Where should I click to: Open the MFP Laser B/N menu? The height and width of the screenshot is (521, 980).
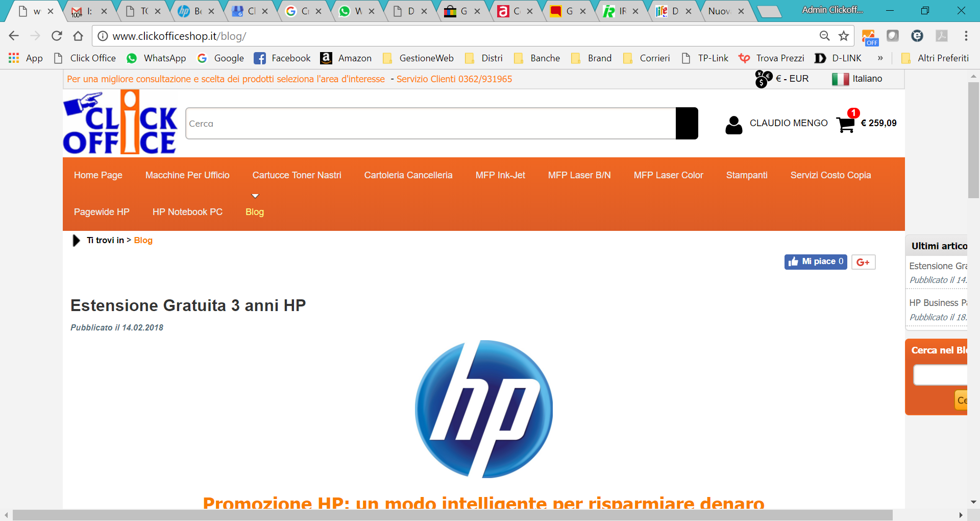click(579, 175)
